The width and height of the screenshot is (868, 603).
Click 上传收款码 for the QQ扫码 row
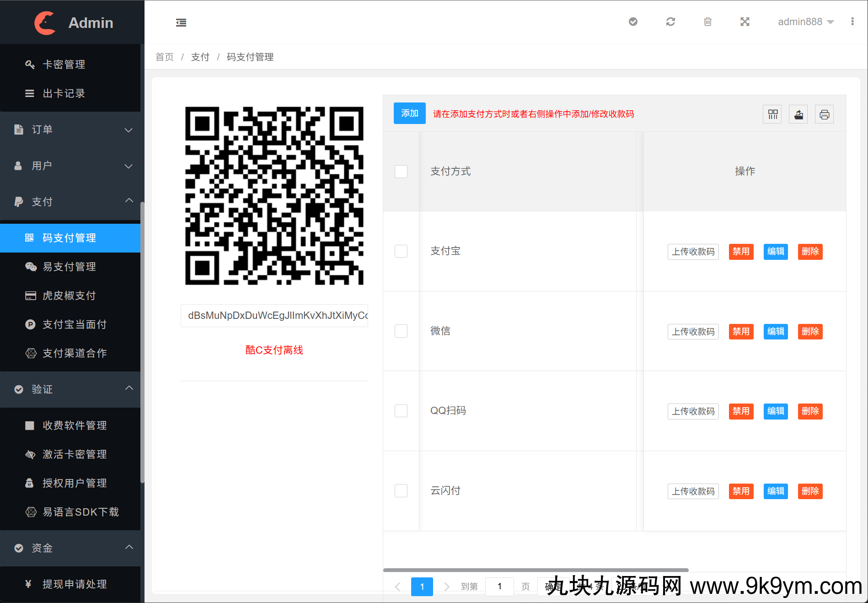693,411
